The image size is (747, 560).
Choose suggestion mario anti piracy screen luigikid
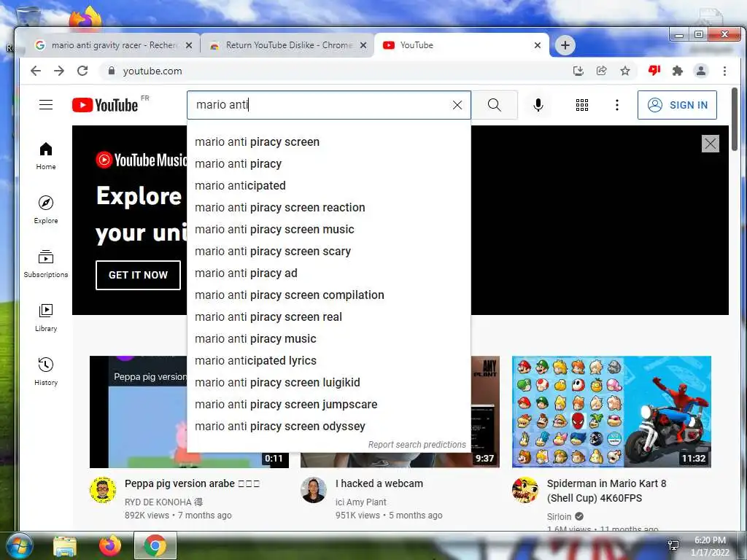[329, 383]
